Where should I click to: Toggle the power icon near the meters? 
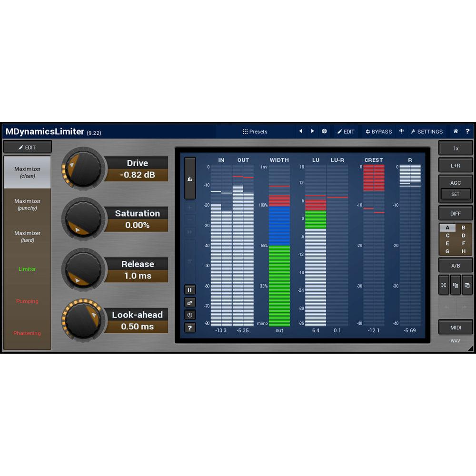189,315
